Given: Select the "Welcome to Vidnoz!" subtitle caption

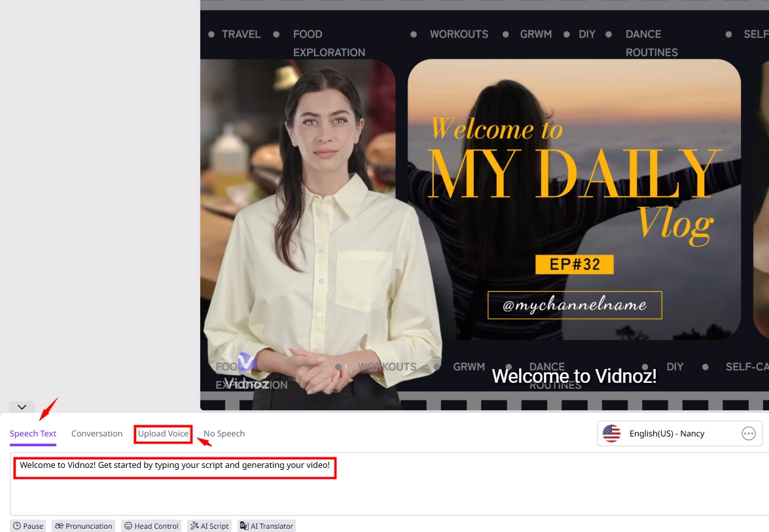Looking at the screenshot, I should pyautogui.click(x=573, y=376).
